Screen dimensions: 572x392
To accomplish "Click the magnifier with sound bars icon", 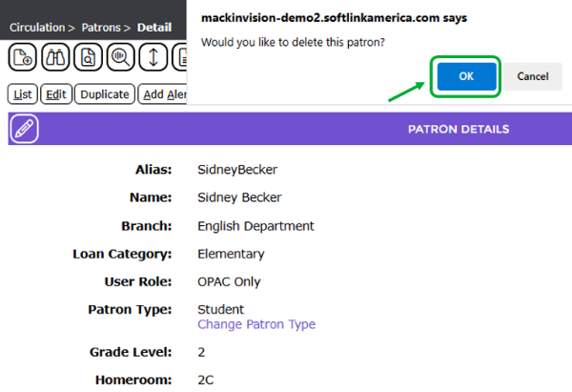I will click(121, 57).
